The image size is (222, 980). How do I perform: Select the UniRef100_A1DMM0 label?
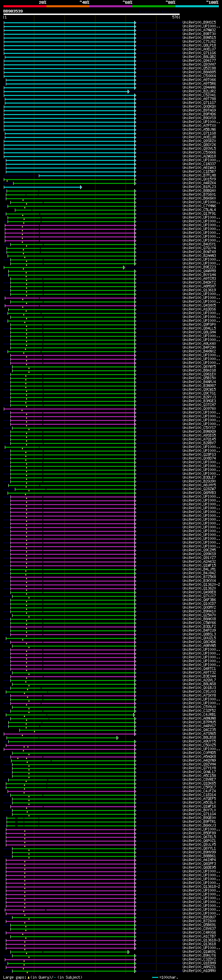(199, 971)
